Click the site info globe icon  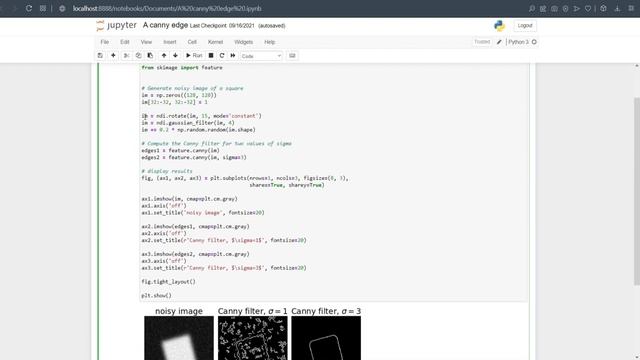tap(62, 8)
